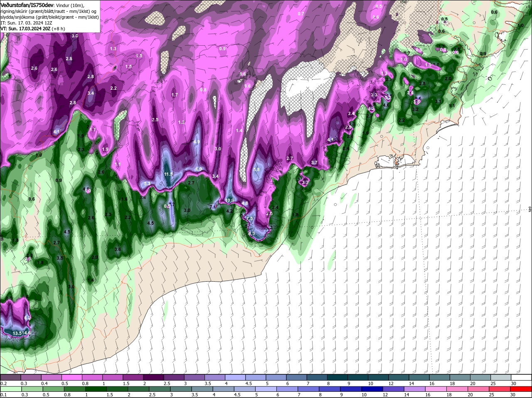Click the grey-mauve 0.2–0.3 swatch in top legend row
Viewport: 532px width, 398px height.
(x=10, y=378)
